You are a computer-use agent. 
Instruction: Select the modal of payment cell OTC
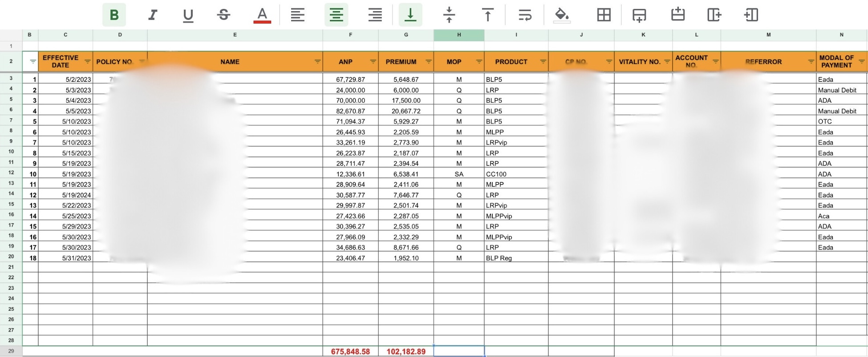pos(842,121)
